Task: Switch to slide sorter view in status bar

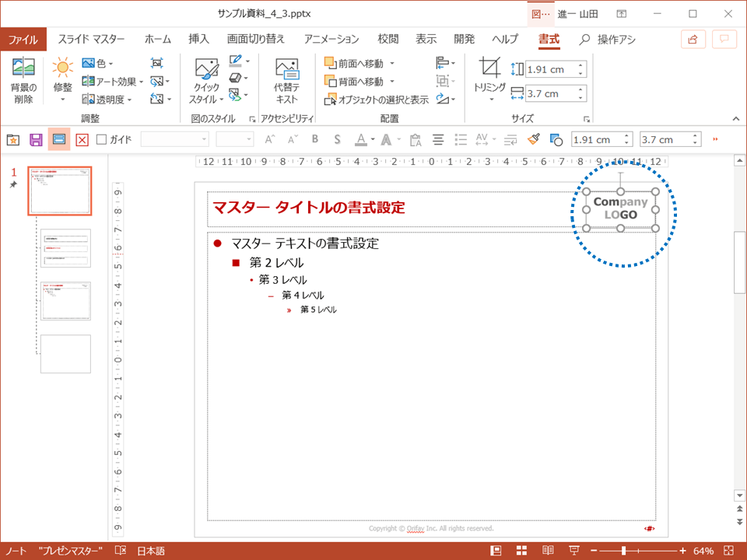Action: click(522, 551)
